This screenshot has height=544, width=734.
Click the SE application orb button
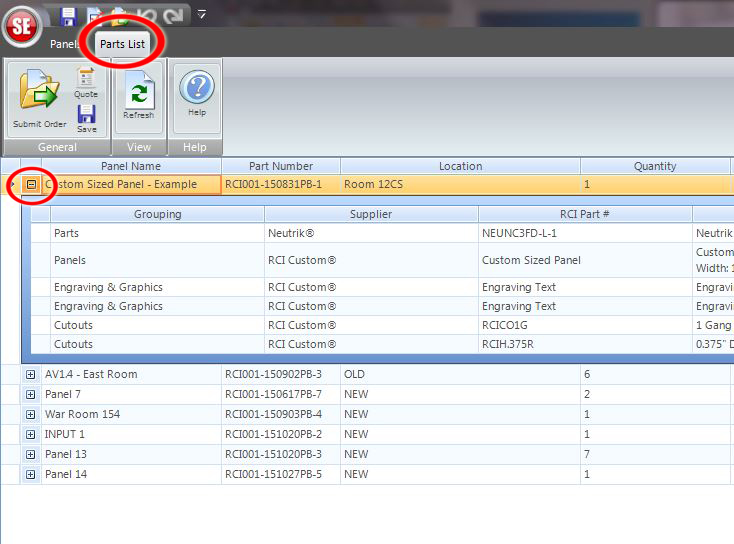pos(21,26)
